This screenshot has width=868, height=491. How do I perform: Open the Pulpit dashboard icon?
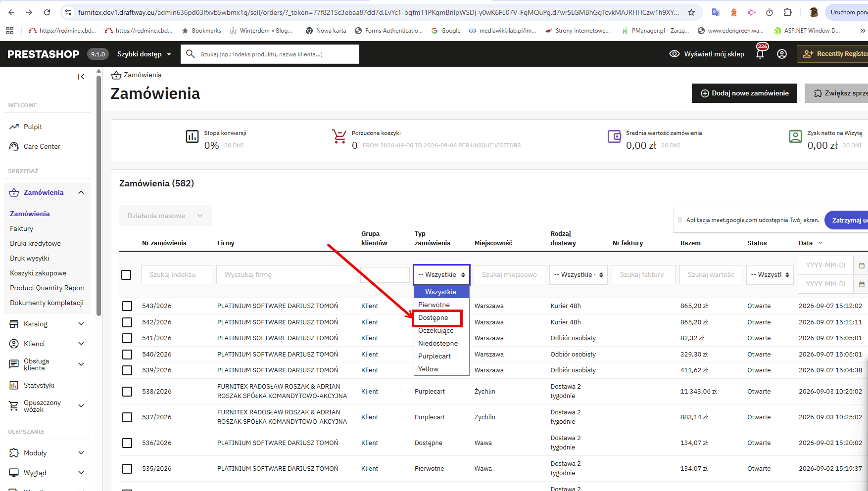pyautogui.click(x=14, y=127)
